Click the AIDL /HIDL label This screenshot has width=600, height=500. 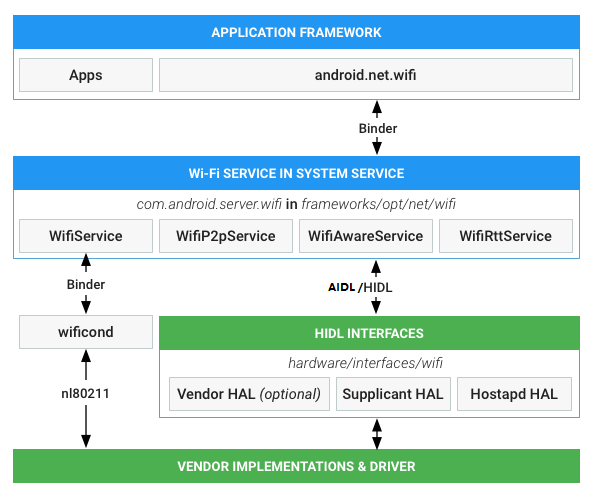360,287
